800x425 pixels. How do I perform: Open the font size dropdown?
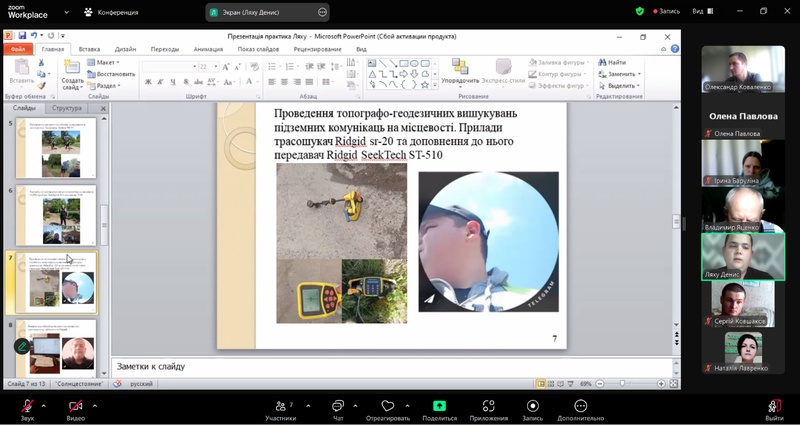pos(217,67)
